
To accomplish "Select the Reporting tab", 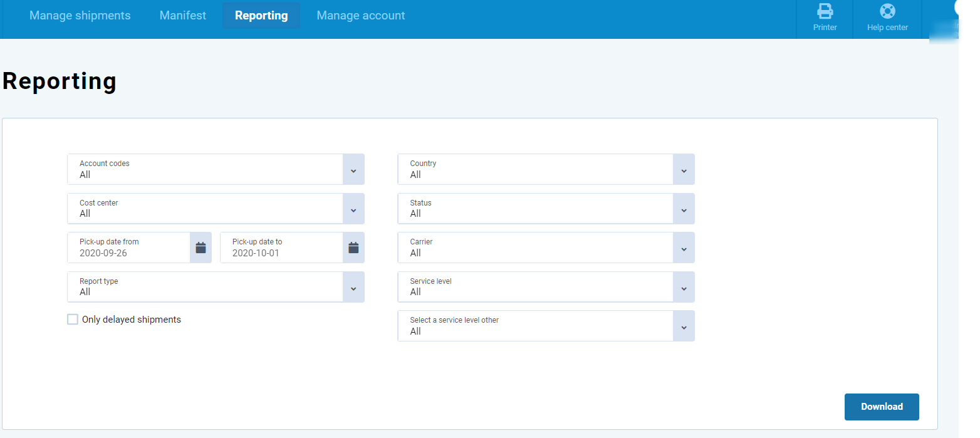I will point(261,16).
